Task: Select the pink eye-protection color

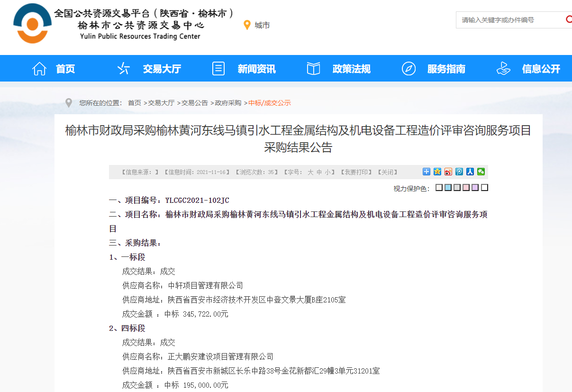Action: 466,188
